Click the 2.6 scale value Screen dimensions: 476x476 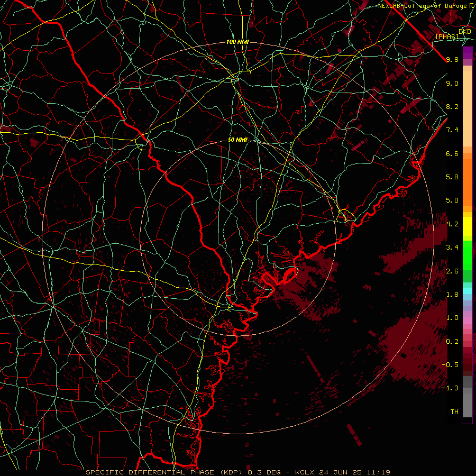click(x=452, y=271)
